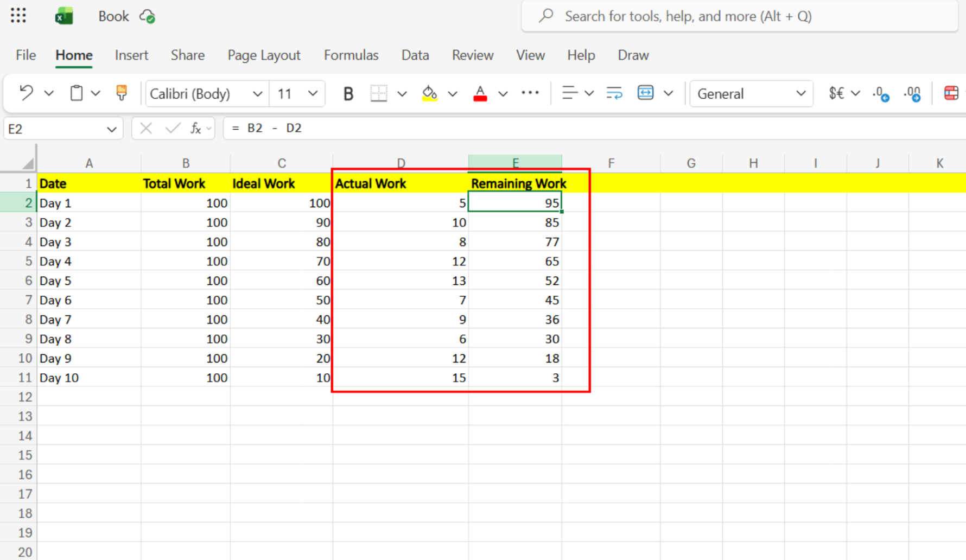966x560 pixels.
Task: Toggle Wrap Text
Action: coord(614,93)
